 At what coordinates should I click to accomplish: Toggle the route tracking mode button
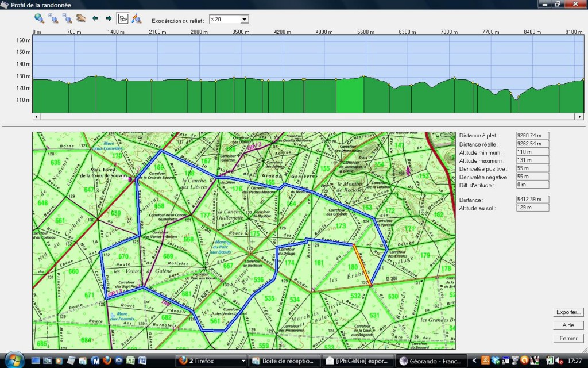(x=123, y=18)
